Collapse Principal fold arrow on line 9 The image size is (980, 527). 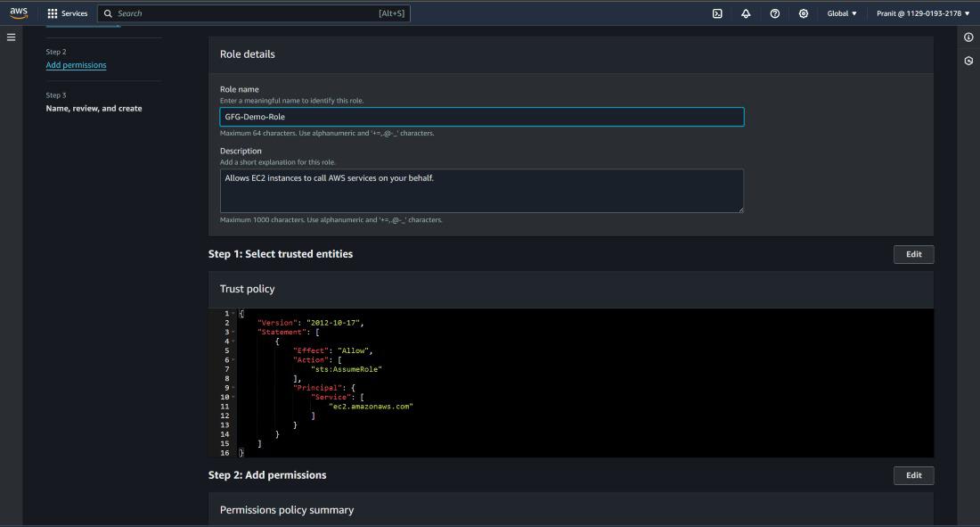point(233,388)
